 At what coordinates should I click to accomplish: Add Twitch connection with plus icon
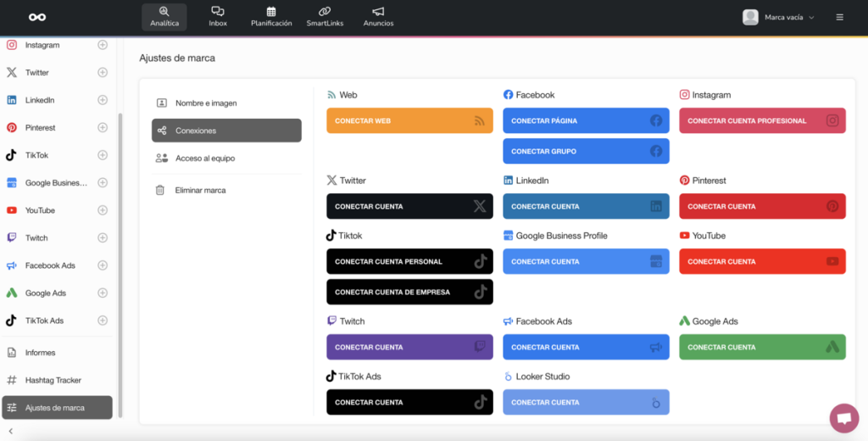click(103, 237)
